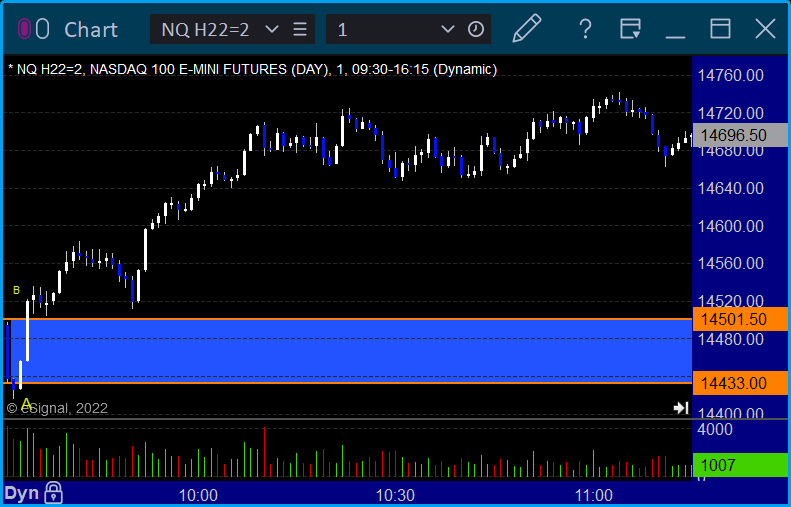
Task: Minimize the chart window
Action: click(x=675, y=36)
